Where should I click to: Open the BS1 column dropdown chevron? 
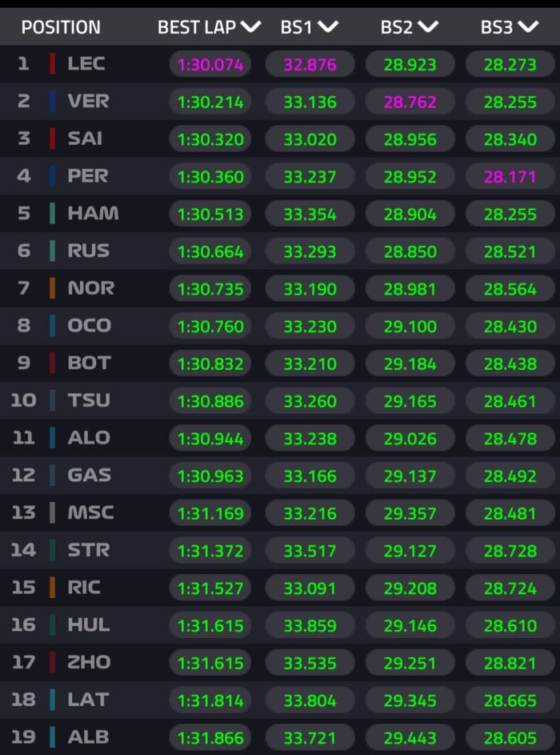tap(328, 27)
